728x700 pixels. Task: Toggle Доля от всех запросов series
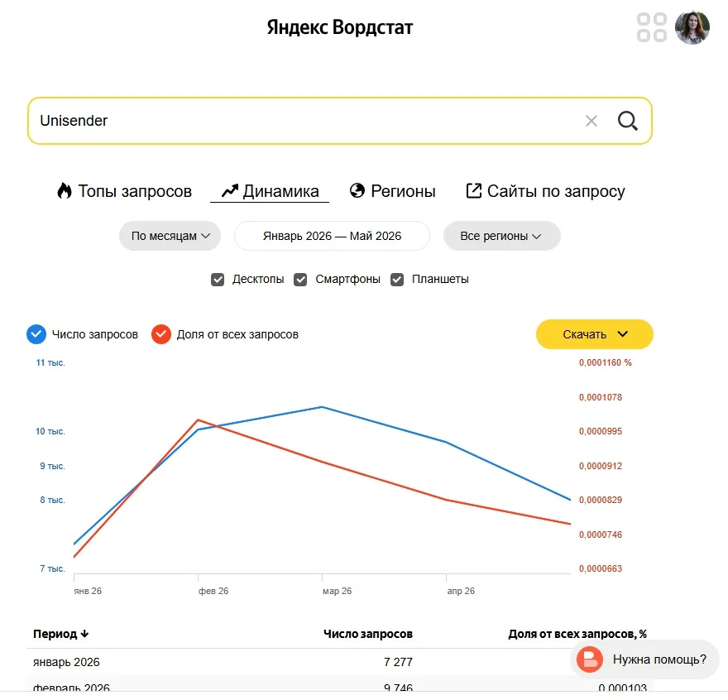(161, 334)
